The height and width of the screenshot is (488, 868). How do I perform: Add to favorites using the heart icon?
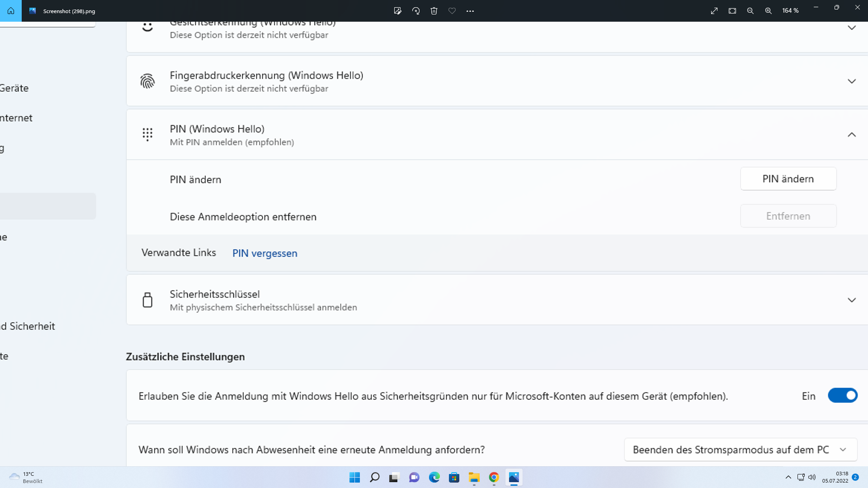[452, 11]
